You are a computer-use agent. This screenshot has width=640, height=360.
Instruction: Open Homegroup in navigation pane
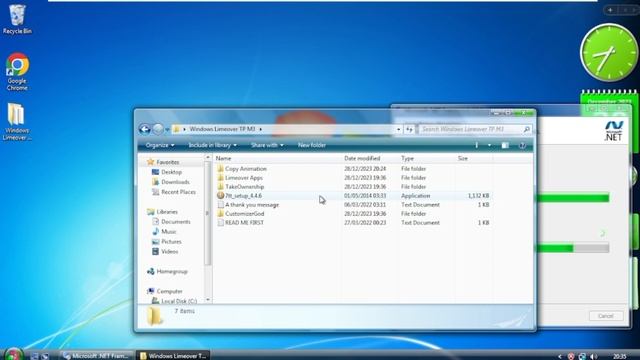click(167, 271)
